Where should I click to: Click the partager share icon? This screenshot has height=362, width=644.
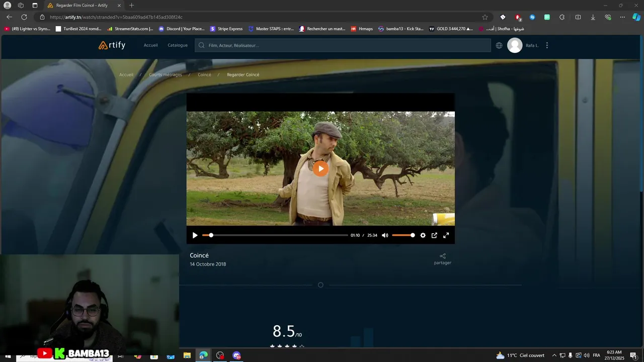443,259
